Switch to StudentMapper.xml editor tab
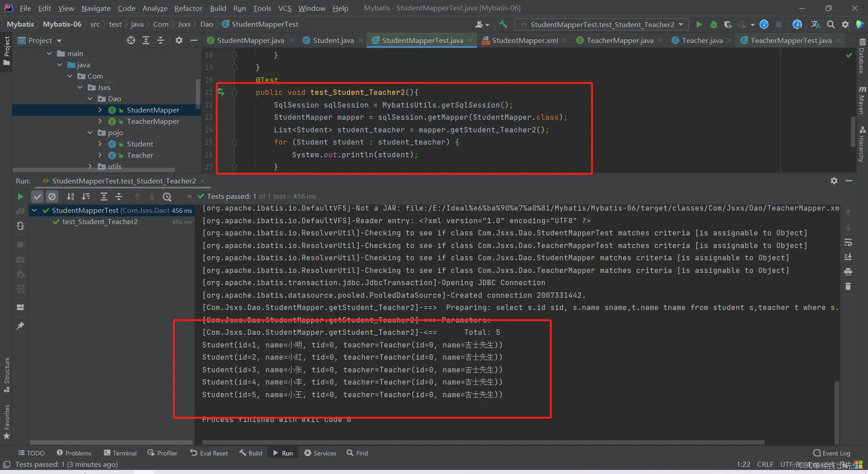Image resolution: width=868 pixels, height=474 pixels. (525, 40)
